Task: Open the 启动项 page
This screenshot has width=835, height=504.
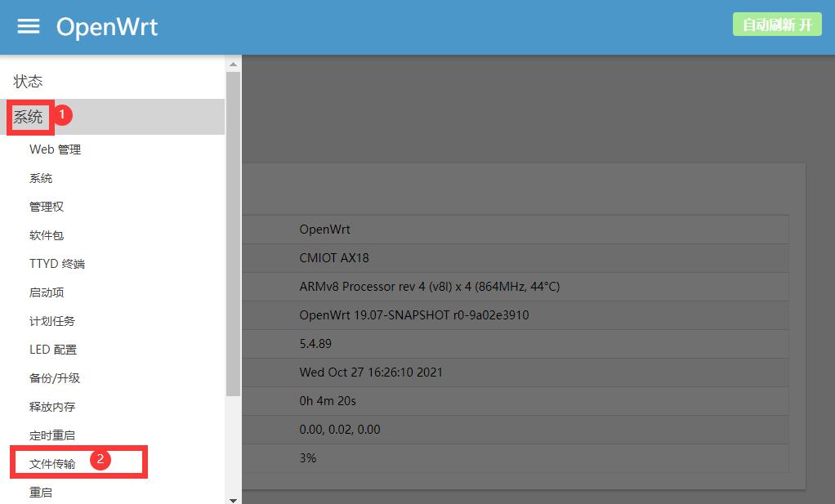Action: [47, 292]
